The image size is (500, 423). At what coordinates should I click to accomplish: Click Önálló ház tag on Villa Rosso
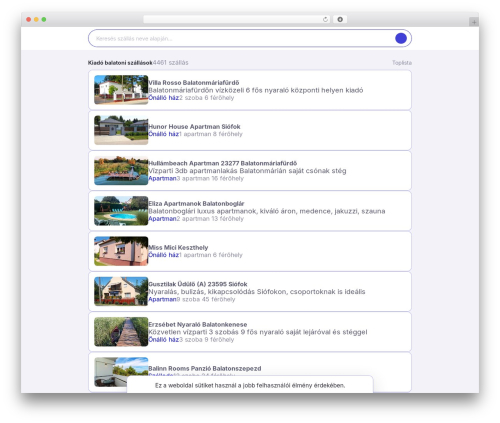tap(164, 98)
